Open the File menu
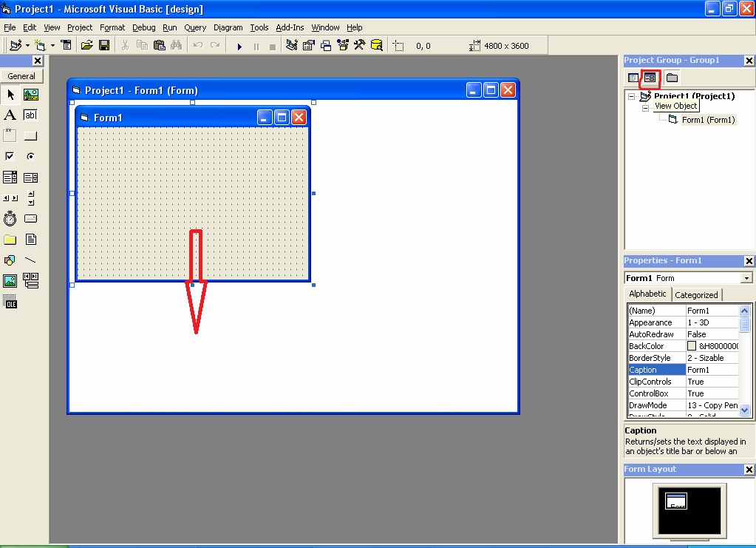The image size is (756, 548). 10,27
